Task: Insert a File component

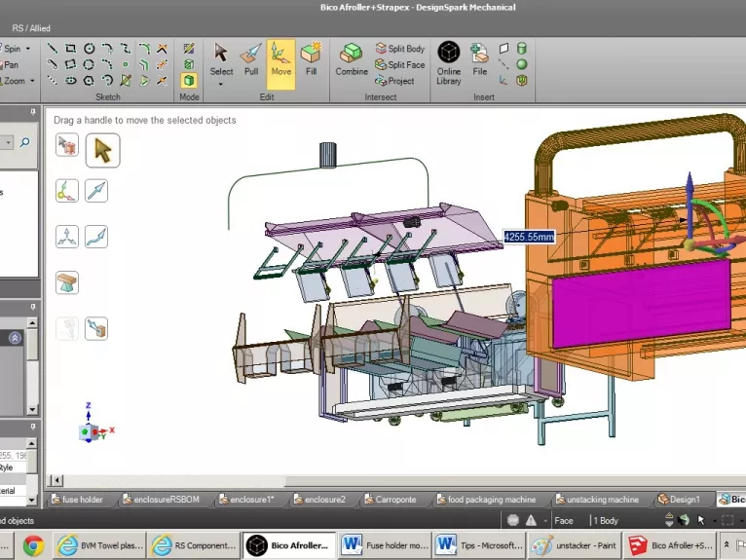Action: (479, 60)
